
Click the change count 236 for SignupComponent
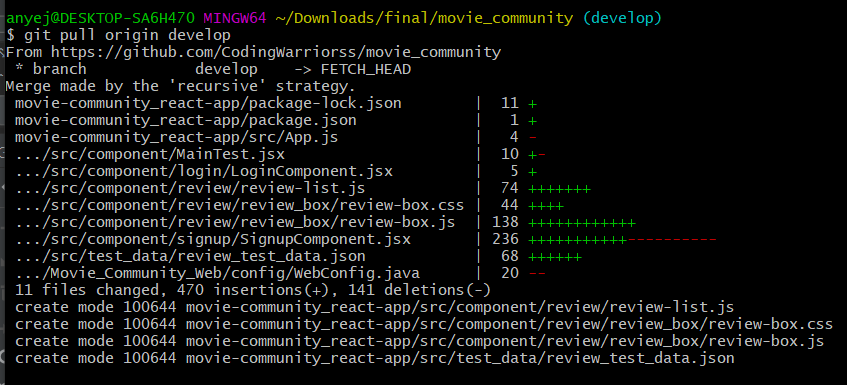coord(505,239)
